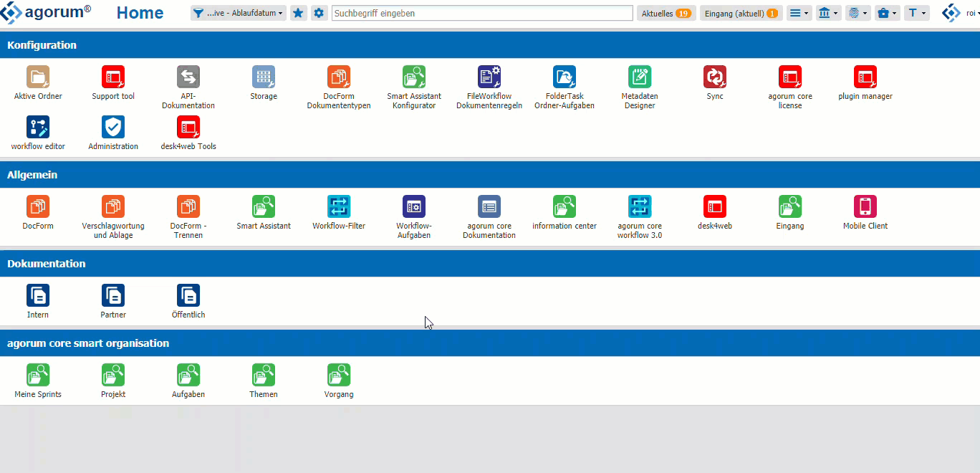Click the Konfiguration section header

490,44
